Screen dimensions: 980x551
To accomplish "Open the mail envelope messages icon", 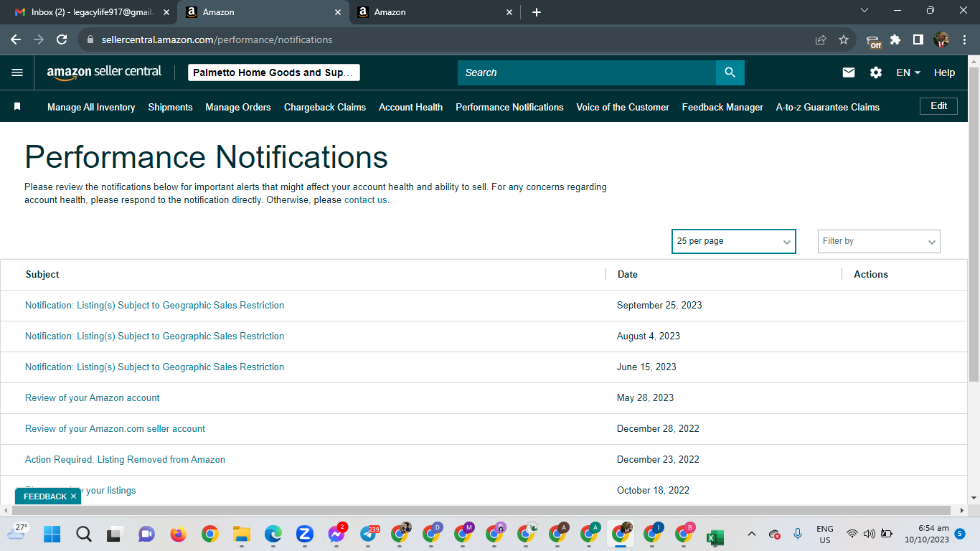I will [x=849, y=72].
